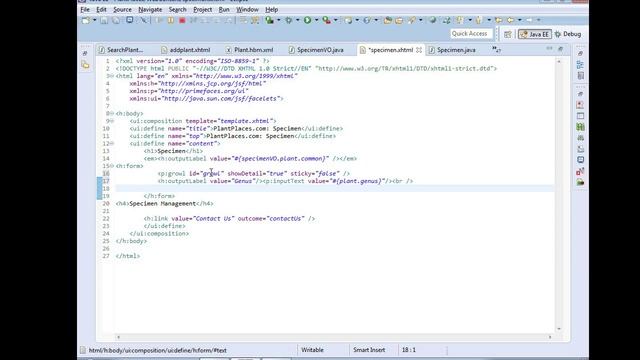Click the 18 : 1 cursor position

tap(409, 350)
